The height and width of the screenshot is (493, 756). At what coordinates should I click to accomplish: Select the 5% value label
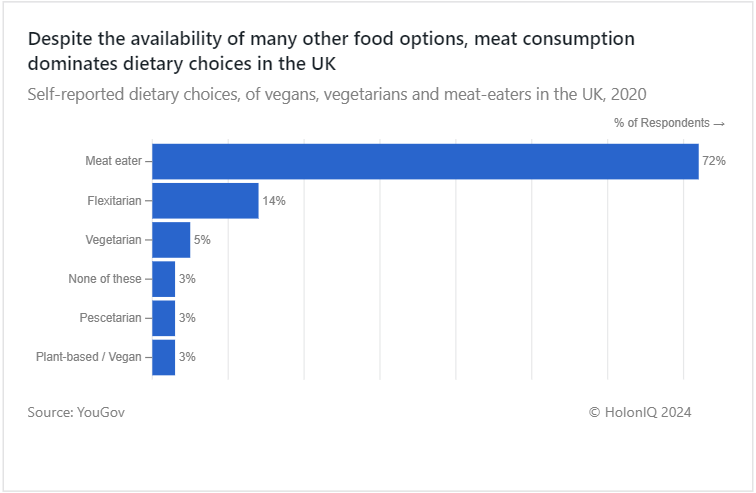click(x=202, y=240)
